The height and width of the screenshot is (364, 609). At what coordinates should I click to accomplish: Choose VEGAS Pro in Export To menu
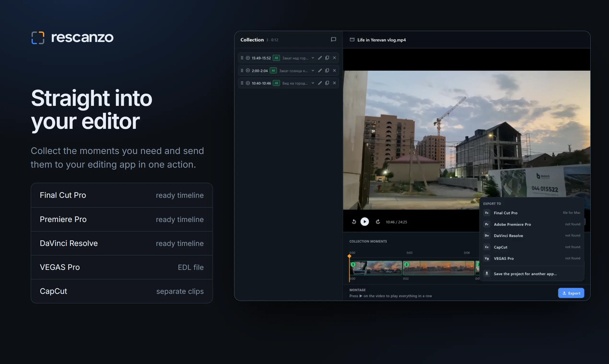tap(532, 258)
